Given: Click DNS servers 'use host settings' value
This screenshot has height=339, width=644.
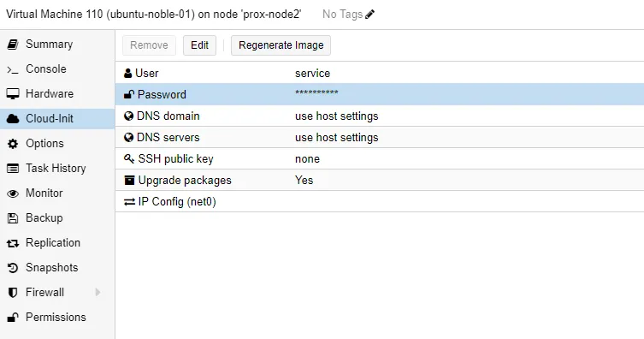Looking at the screenshot, I should click(x=337, y=137).
